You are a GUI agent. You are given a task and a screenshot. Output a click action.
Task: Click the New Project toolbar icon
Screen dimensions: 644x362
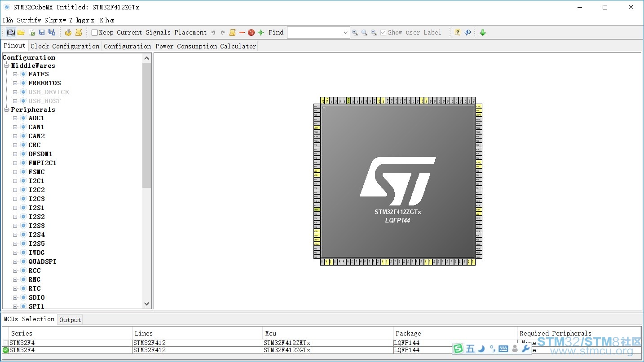tap(11, 32)
